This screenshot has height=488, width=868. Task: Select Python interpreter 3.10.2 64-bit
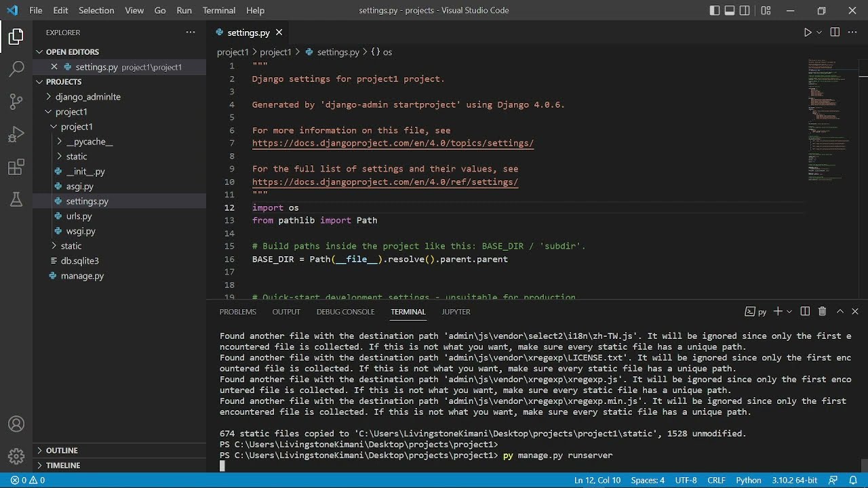click(x=794, y=480)
